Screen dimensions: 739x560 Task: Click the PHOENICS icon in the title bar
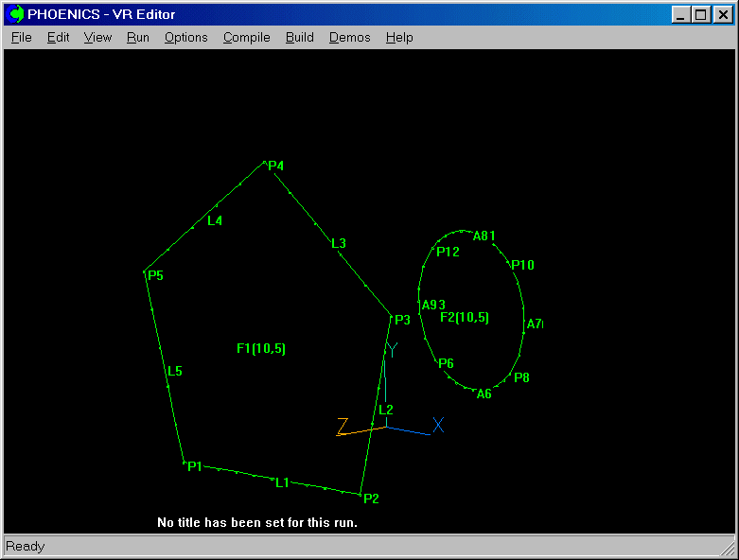16,14
